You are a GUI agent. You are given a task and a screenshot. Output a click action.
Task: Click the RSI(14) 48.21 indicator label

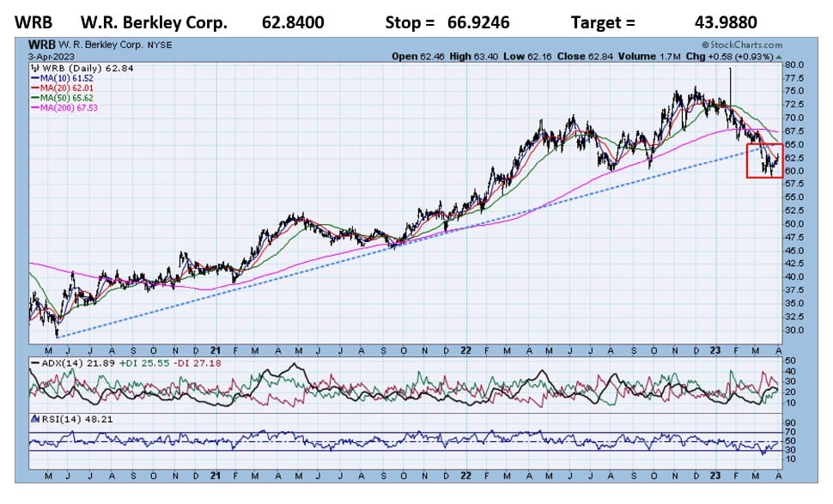tap(61, 419)
